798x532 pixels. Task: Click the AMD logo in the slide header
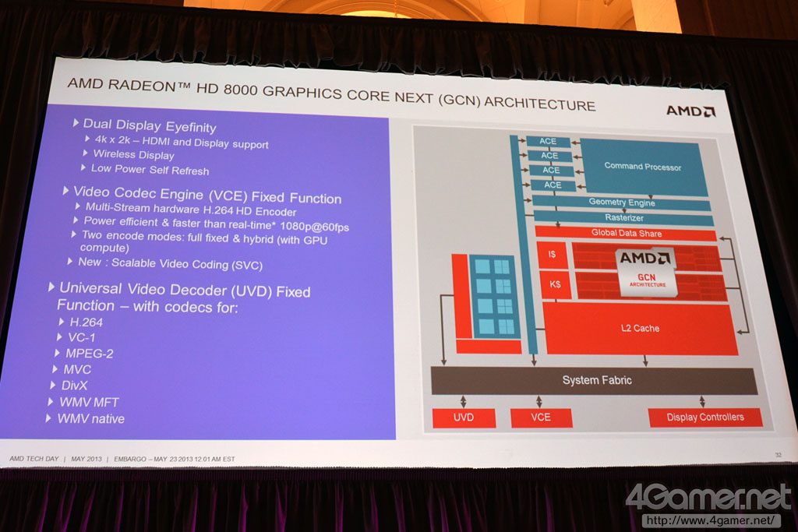point(690,111)
